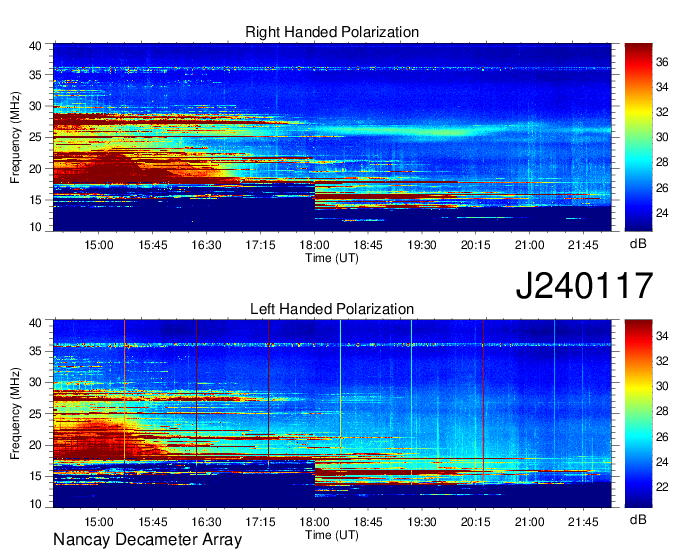Click the 24 dB tick on upper colorbar
The height and width of the screenshot is (552, 680).
point(662,213)
